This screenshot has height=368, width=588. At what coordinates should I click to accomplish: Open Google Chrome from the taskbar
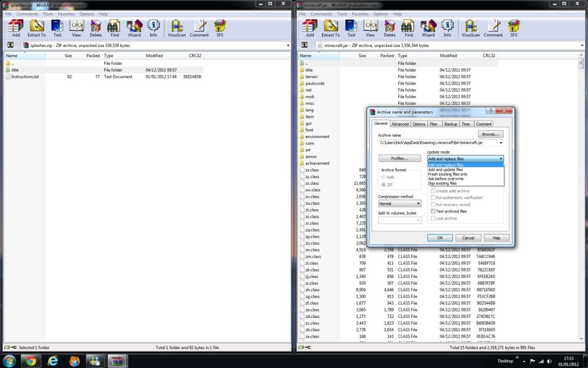tap(31, 361)
